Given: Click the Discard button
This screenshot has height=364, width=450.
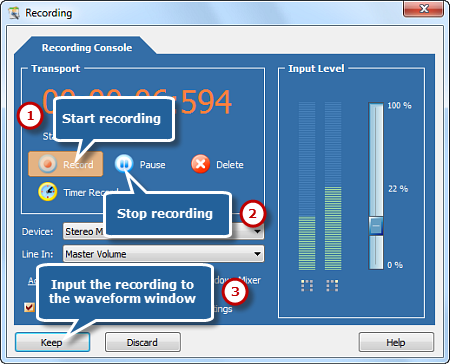Looking at the screenshot, I should pos(143,342).
